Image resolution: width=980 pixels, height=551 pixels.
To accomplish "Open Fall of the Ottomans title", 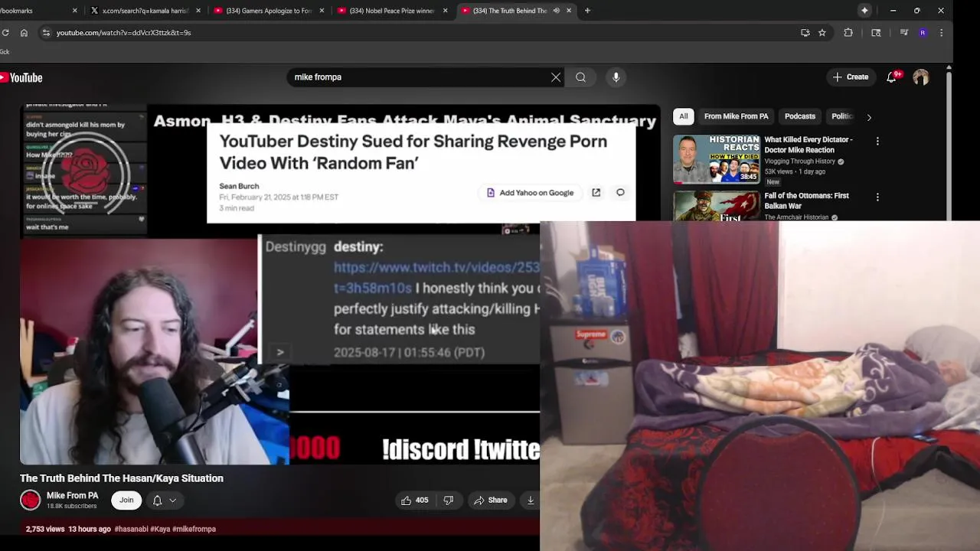I will pyautogui.click(x=807, y=201).
